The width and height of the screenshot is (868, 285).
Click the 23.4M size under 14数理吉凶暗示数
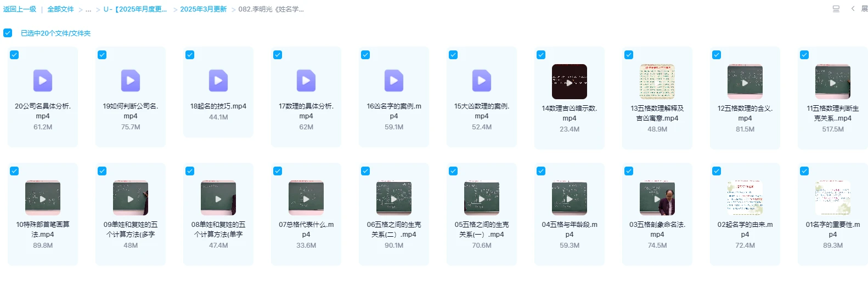(x=570, y=129)
